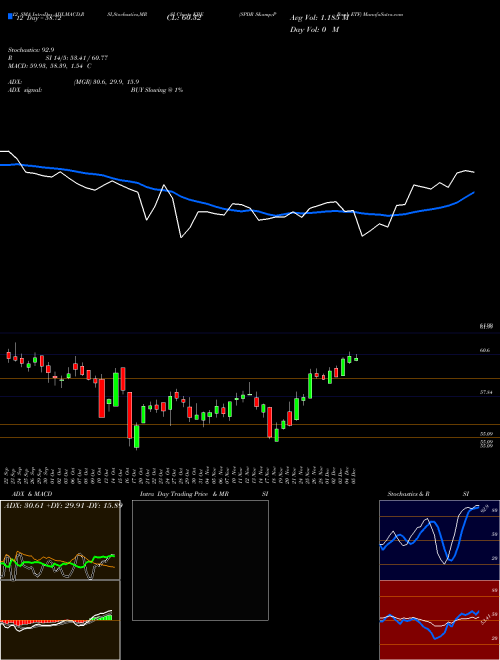500x660 pixels.
Task: Open the red RSI chart thumbnail
Action: click(x=439, y=620)
